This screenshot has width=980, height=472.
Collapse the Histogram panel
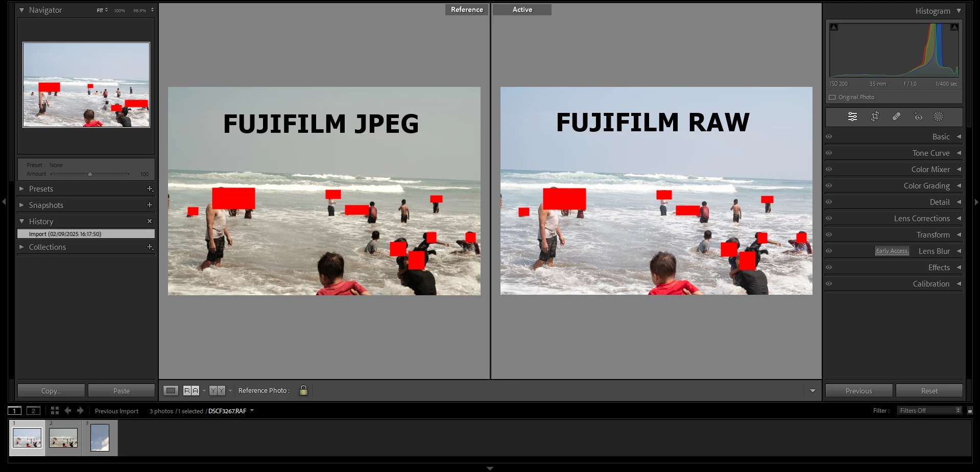coord(959,11)
